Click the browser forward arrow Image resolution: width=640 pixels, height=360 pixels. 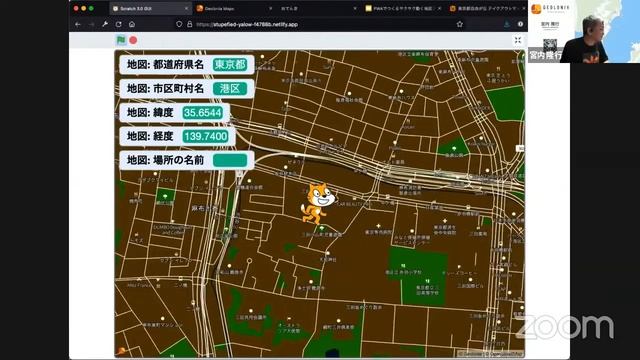91,24
